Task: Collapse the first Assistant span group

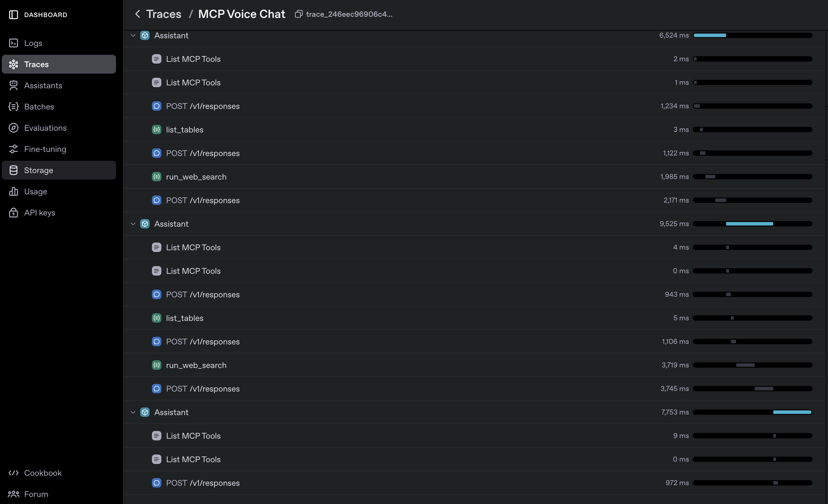Action: click(x=133, y=35)
